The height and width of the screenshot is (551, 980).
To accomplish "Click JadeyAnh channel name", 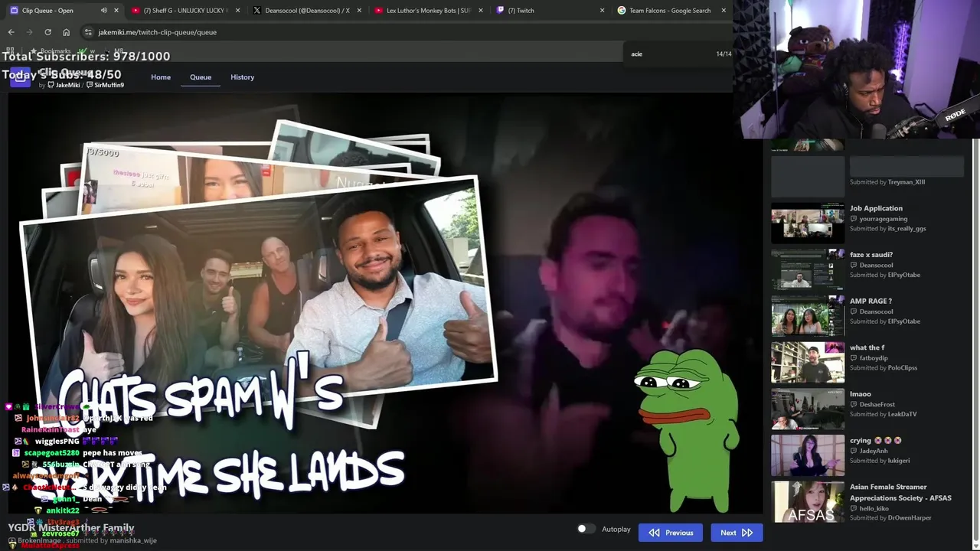I will [874, 451].
